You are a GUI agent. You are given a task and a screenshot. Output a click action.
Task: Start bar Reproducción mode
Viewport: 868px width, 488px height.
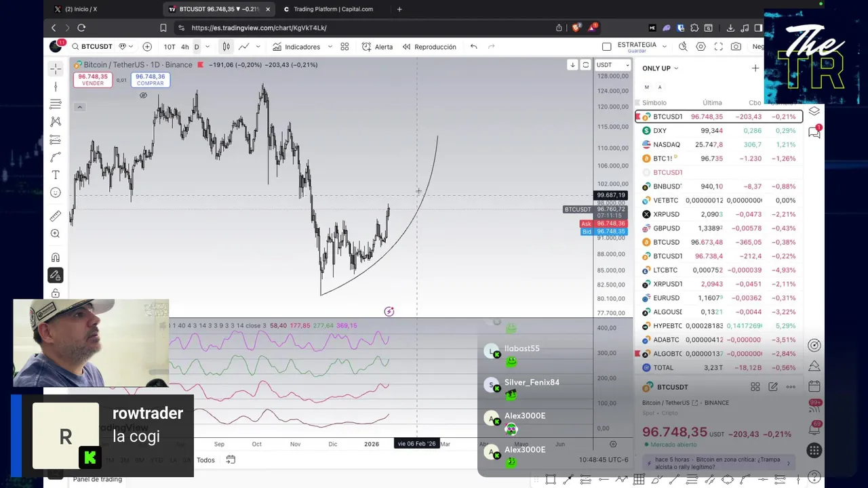click(429, 47)
